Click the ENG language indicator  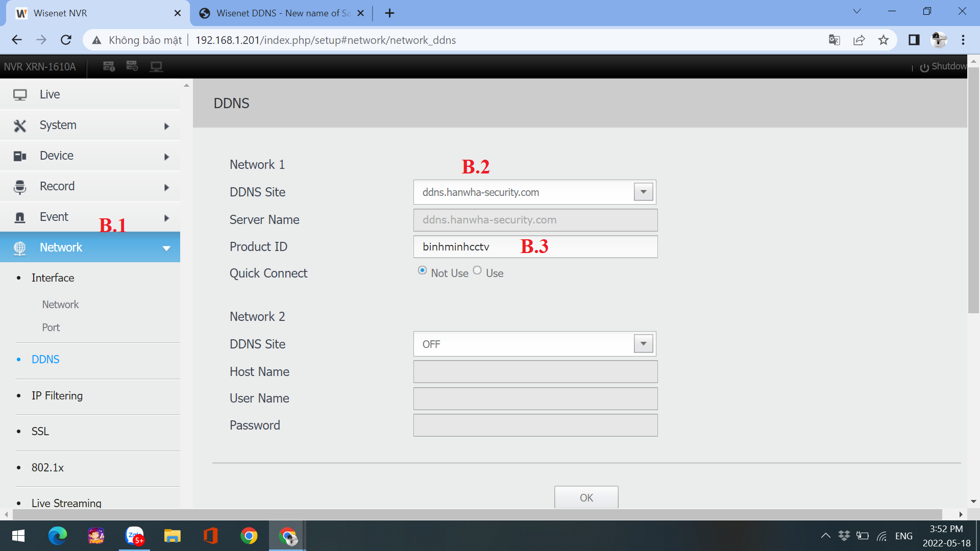[903, 536]
